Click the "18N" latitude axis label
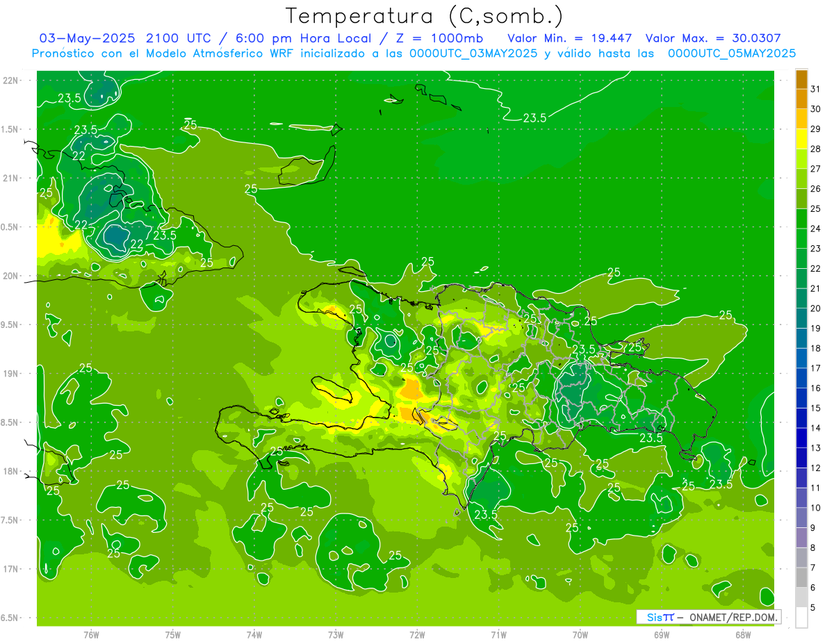This screenshot has height=644, width=834. [x=10, y=472]
